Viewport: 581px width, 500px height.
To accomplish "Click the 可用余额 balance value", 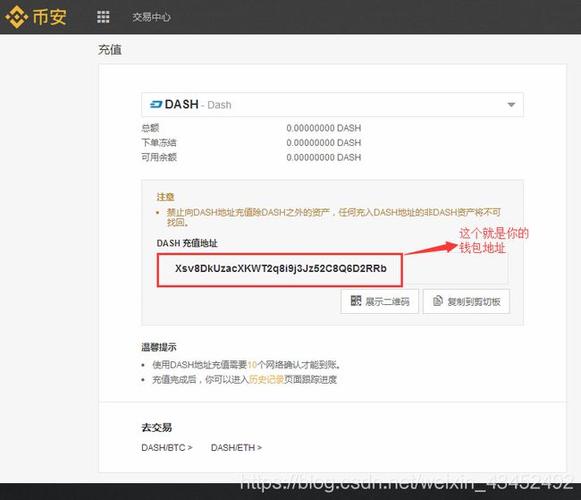I will click(323, 157).
